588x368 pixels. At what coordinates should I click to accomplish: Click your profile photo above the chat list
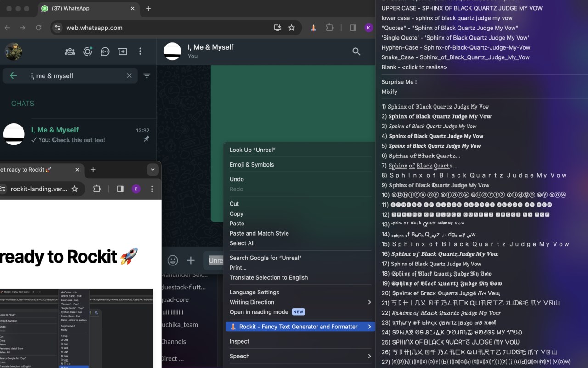13,52
